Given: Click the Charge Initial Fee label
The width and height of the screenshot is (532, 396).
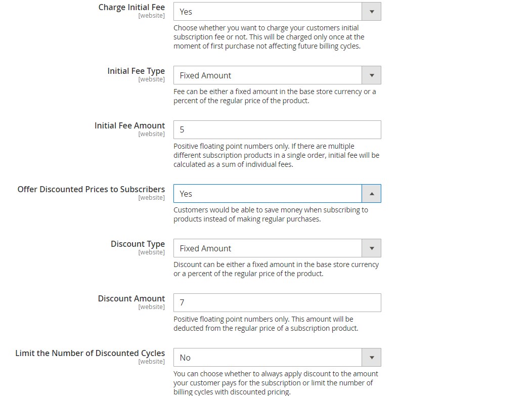Looking at the screenshot, I should point(131,7).
